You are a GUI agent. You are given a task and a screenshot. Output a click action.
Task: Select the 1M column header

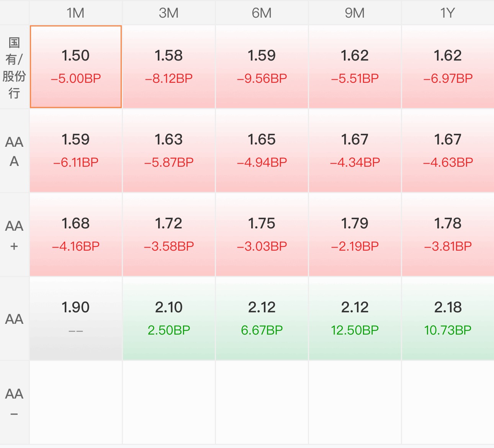[x=76, y=13]
